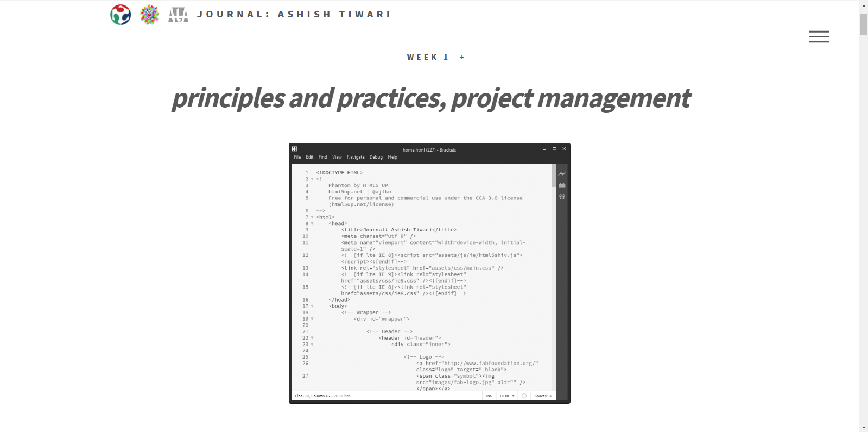
Task: Go to previous week with minus link
Action: coord(394,58)
